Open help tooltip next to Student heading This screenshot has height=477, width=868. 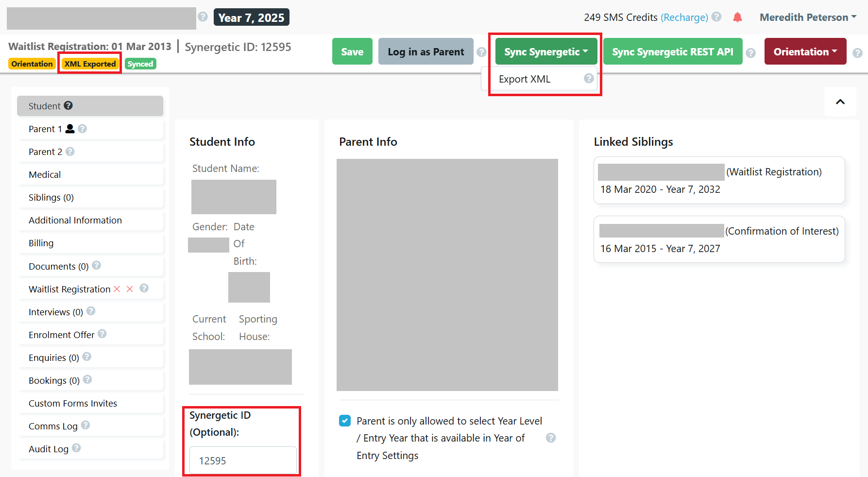[68, 105]
